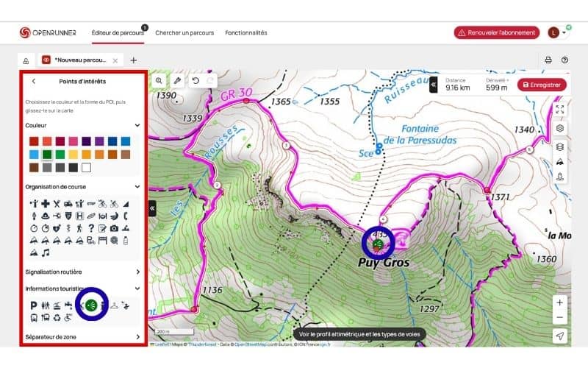Viewport: 588px width, 368px height.
Task: Undo the last route edit
Action: click(x=194, y=80)
